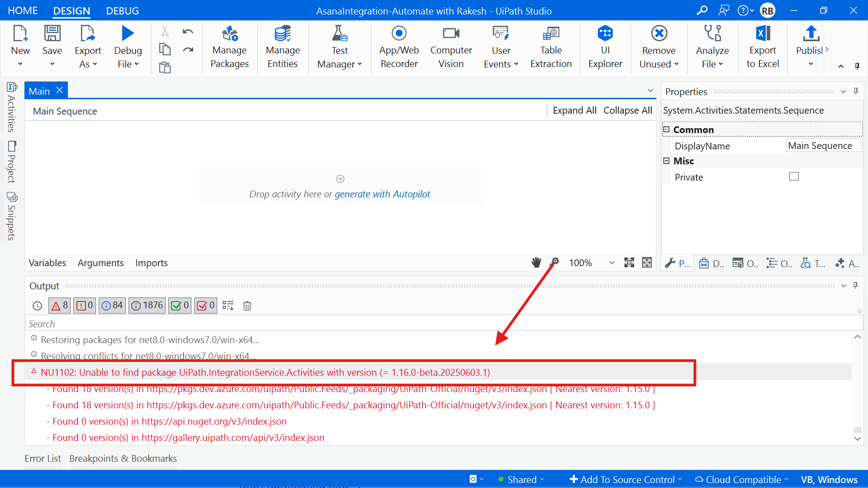The height and width of the screenshot is (488, 868).
Task: Click the Paste clipboard icon
Action: pyautogui.click(x=165, y=67)
